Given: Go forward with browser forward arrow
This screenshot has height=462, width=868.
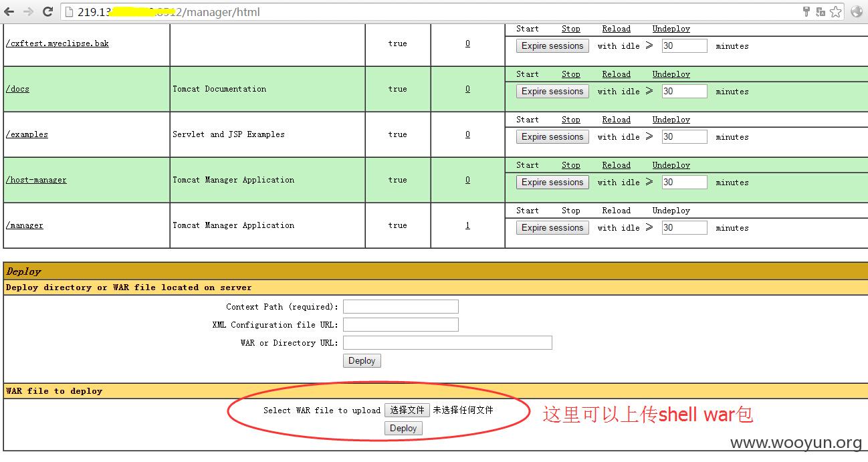Looking at the screenshot, I should point(29,11).
